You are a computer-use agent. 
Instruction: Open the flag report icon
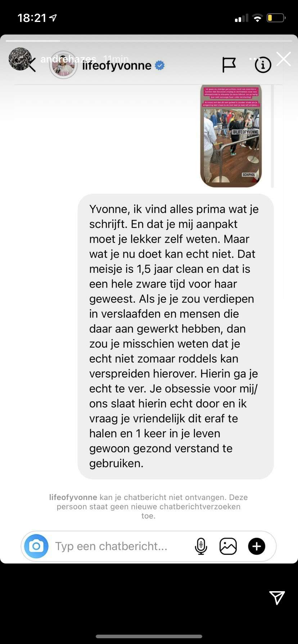pos(229,65)
